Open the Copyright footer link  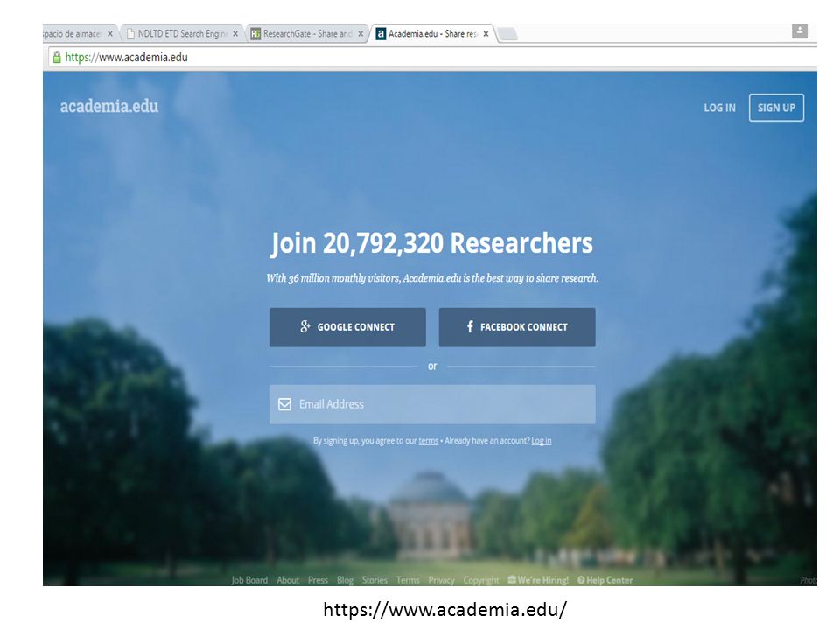[481, 580]
